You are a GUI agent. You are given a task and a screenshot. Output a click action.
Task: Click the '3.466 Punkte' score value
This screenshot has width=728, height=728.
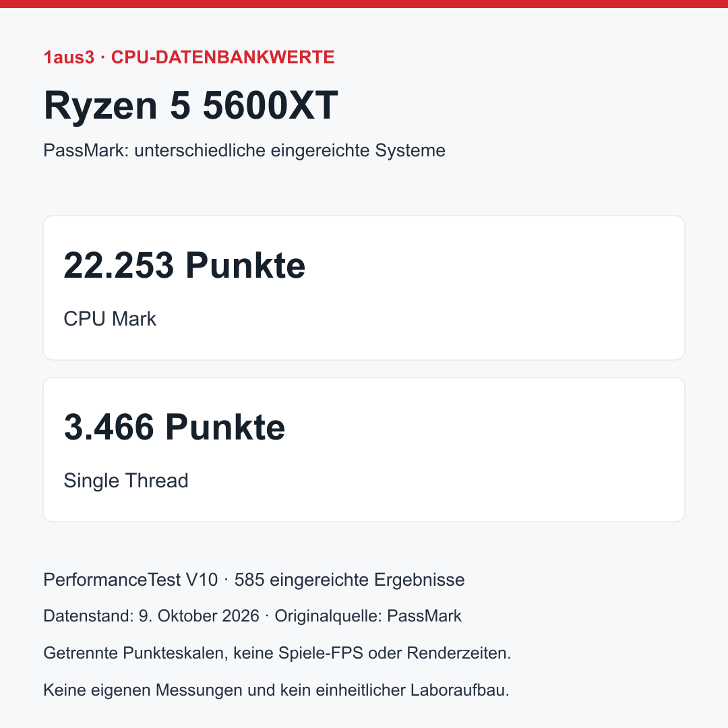tap(174, 427)
